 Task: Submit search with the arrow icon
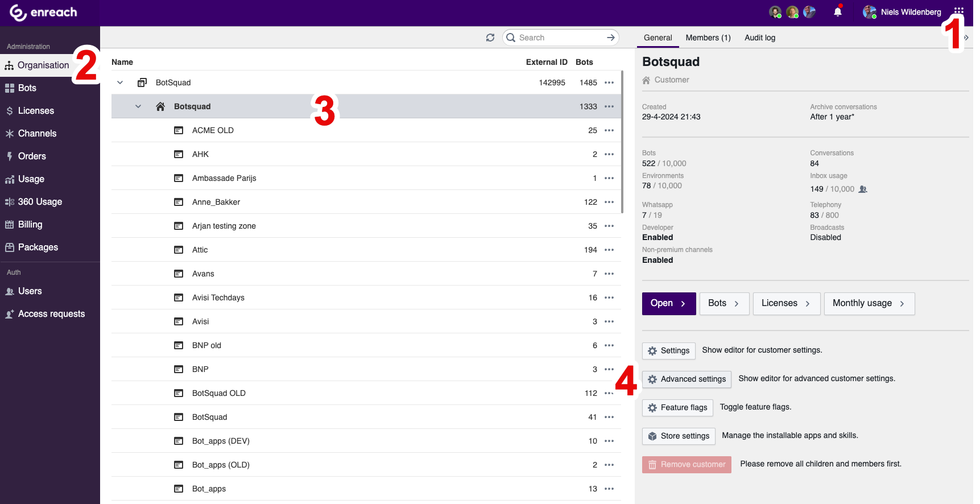point(610,38)
